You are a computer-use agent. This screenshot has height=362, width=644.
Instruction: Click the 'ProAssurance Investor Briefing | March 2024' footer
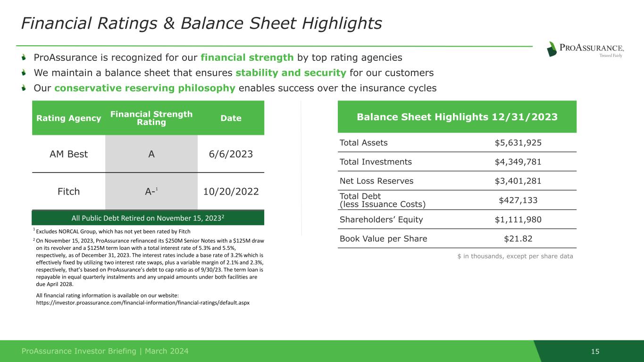pos(105,351)
